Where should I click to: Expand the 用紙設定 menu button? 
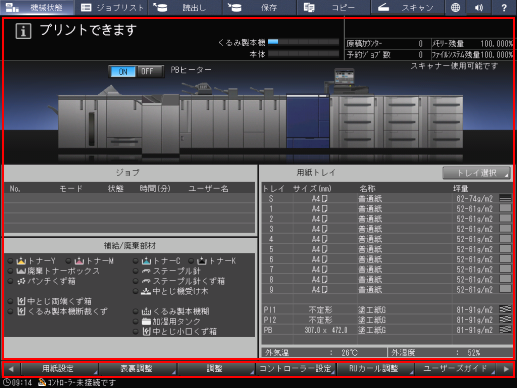click(60, 369)
